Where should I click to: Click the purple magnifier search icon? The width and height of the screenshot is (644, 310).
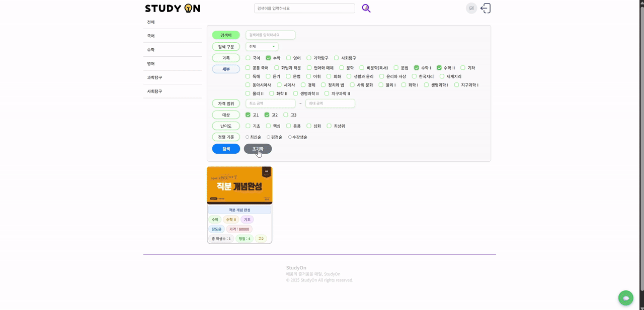[366, 8]
